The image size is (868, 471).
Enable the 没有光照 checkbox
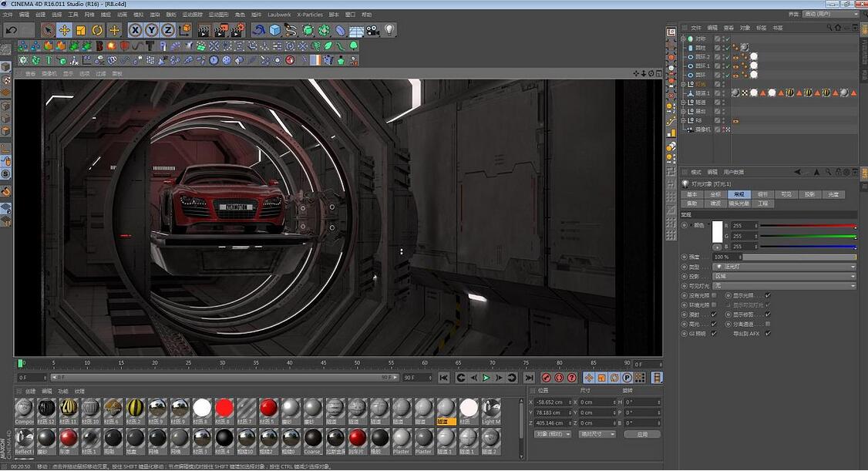pyautogui.click(x=714, y=295)
